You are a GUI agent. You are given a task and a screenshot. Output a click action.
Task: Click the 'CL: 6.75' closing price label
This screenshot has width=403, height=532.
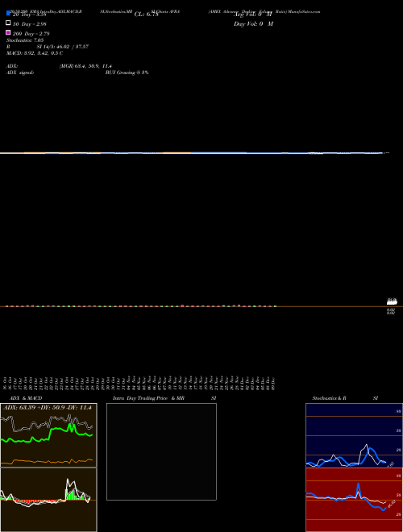coord(146,15)
